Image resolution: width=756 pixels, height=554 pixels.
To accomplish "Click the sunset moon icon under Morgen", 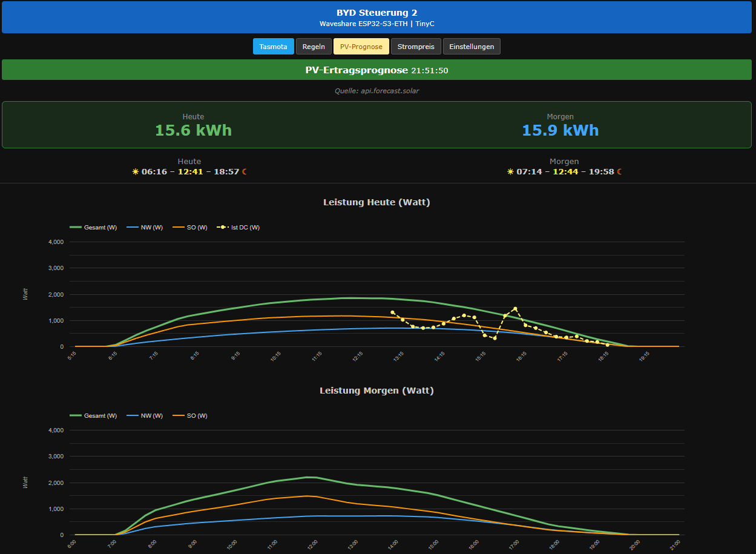I will (x=619, y=172).
